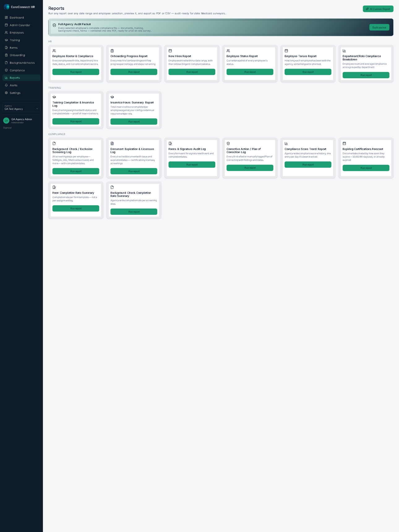Run the Department/Role Compliance Breakdown report
The height and width of the screenshot is (532, 399).
pos(366,75)
